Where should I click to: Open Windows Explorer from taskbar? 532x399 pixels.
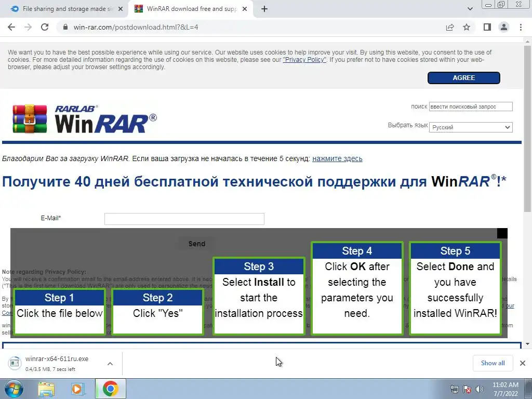[x=46, y=389]
